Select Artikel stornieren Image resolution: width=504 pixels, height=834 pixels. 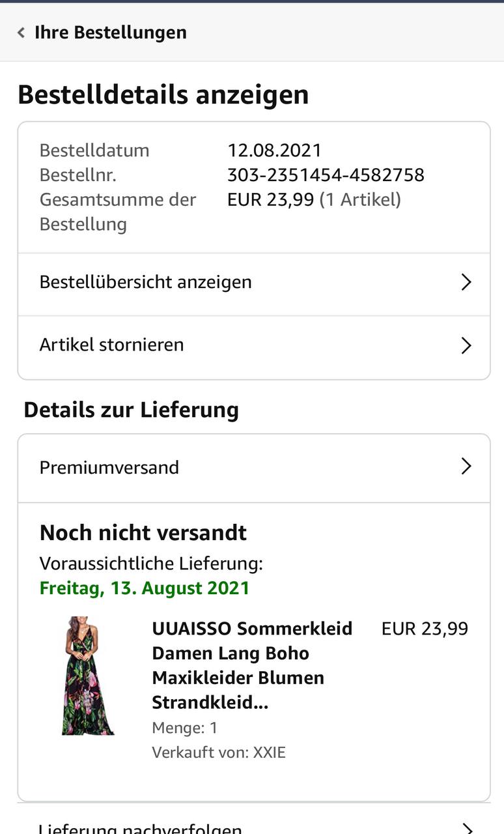(x=254, y=345)
